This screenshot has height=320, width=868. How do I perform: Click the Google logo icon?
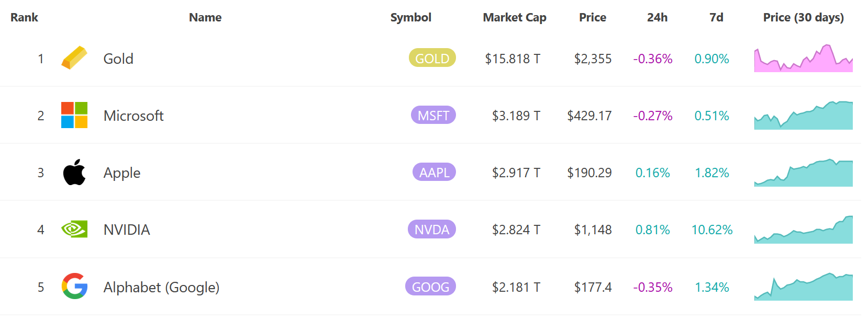[74, 286]
